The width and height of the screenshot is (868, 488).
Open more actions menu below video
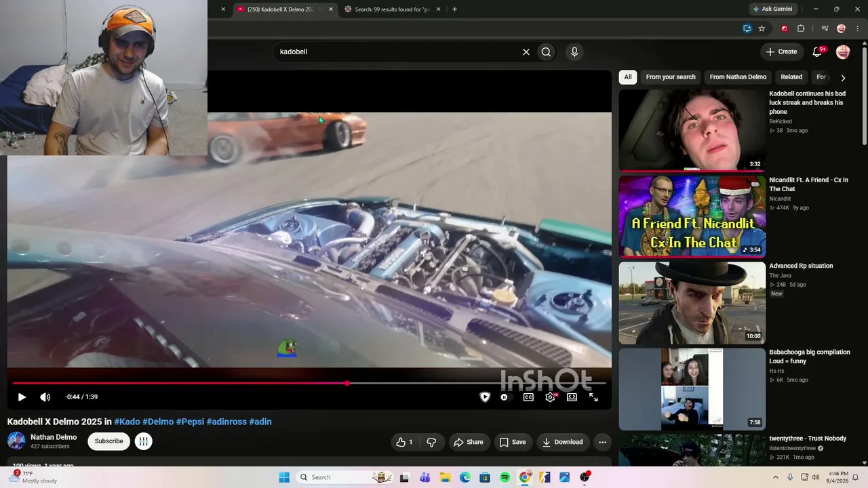[602, 442]
